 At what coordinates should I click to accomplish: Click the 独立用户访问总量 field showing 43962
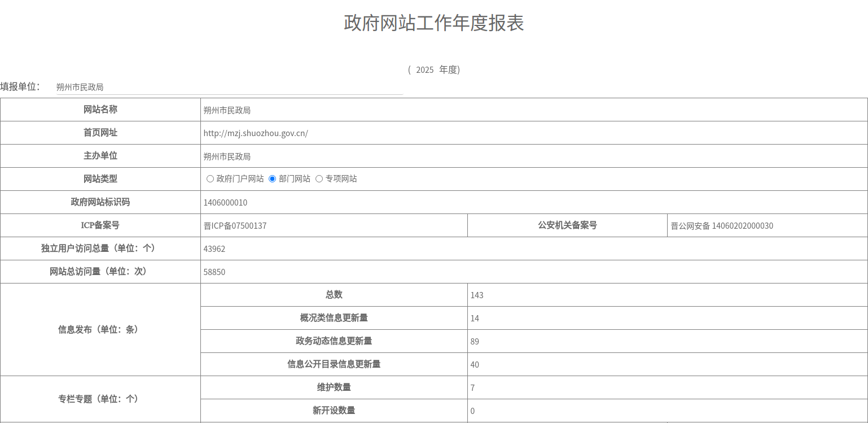tap(533, 249)
